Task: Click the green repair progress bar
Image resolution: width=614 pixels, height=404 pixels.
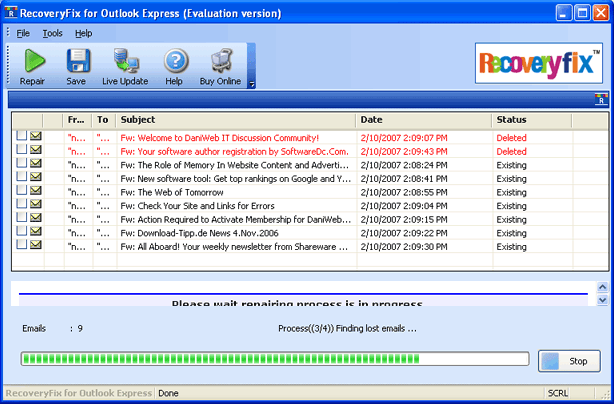Action: (x=275, y=359)
